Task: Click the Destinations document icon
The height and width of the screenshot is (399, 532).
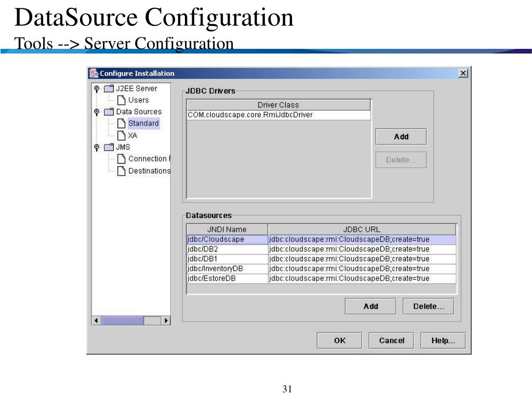Action: pyautogui.click(x=121, y=171)
